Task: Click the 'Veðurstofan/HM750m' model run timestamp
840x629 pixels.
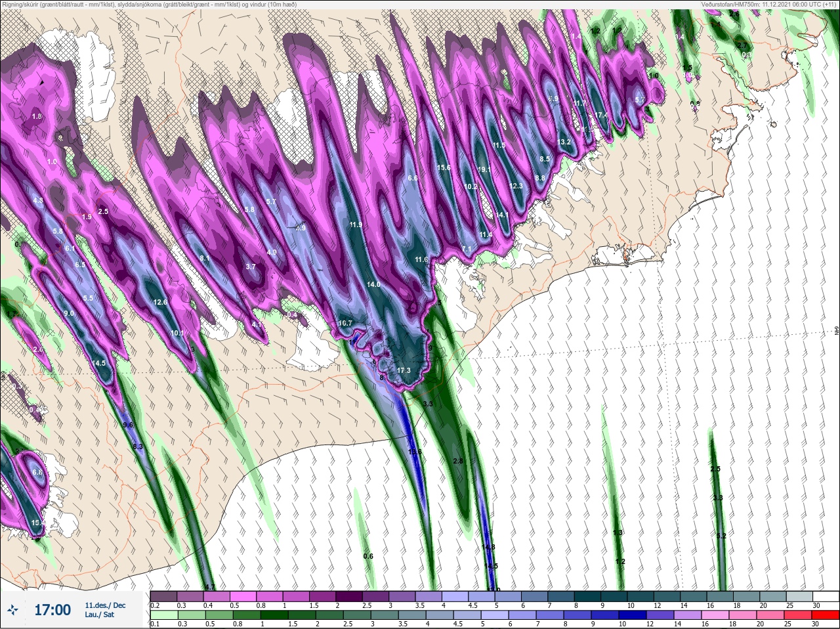Action: 769,4
